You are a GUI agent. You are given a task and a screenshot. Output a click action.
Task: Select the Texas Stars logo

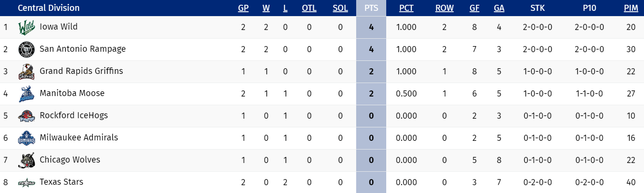point(26,183)
